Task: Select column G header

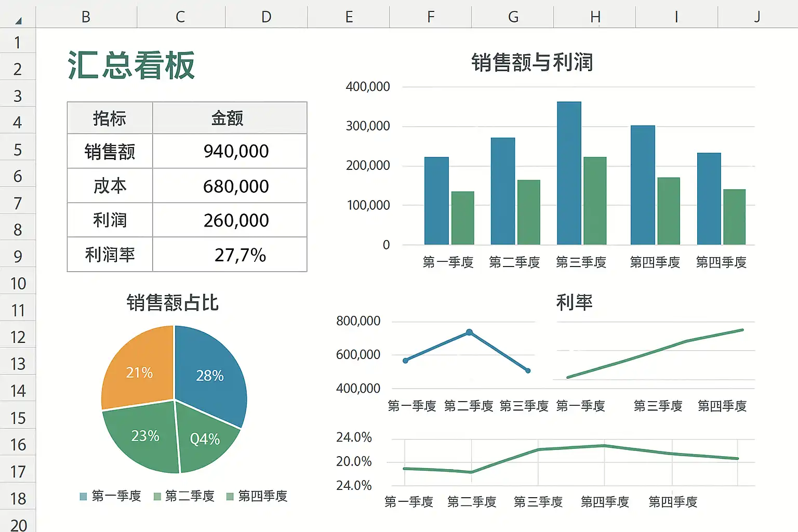Action: tap(513, 17)
